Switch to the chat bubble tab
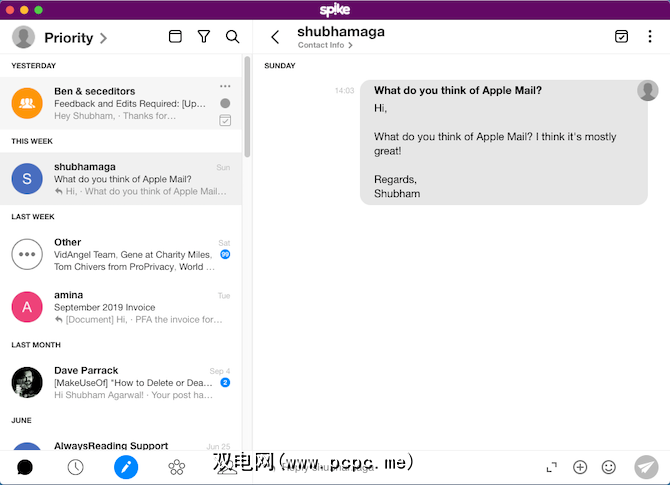670x485 pixels. tap(25, 467)
